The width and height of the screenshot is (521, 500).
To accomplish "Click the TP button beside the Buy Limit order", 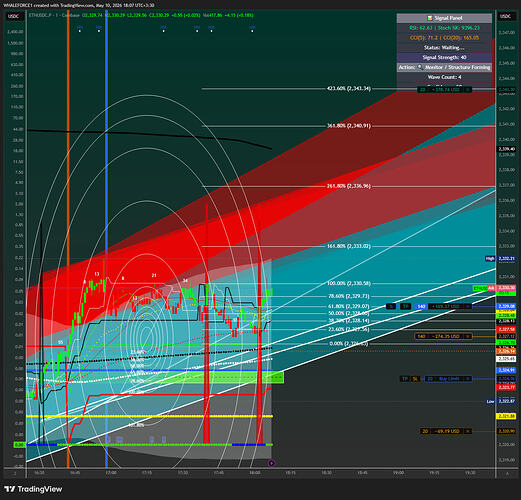I will coord(405,379).
